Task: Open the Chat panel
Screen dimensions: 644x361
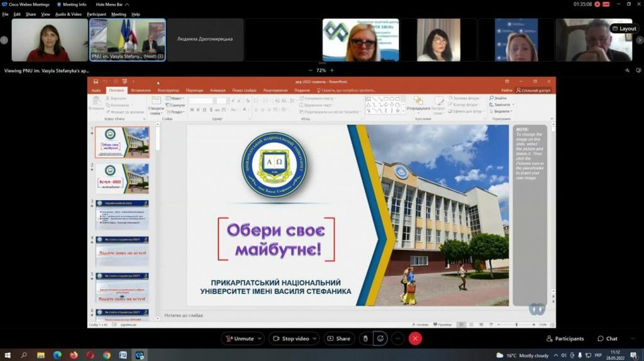Action: tap(608, 338)
